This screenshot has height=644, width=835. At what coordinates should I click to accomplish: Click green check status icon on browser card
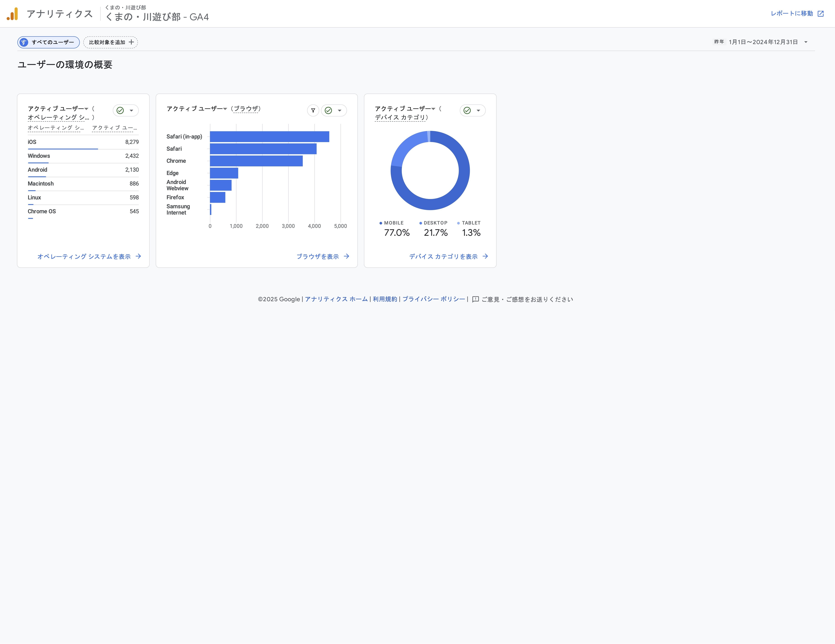(x=328, y=110)
